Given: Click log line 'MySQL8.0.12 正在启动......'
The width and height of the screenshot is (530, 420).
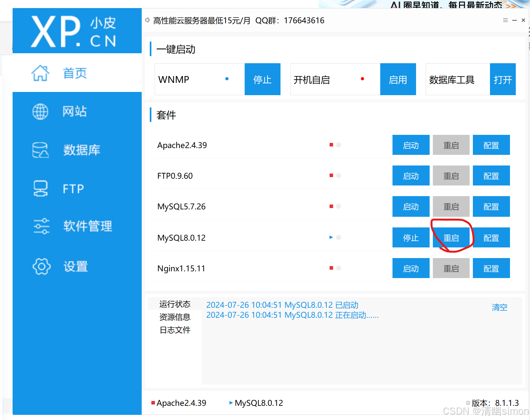Looking at the screenshot, I should 292,315.
